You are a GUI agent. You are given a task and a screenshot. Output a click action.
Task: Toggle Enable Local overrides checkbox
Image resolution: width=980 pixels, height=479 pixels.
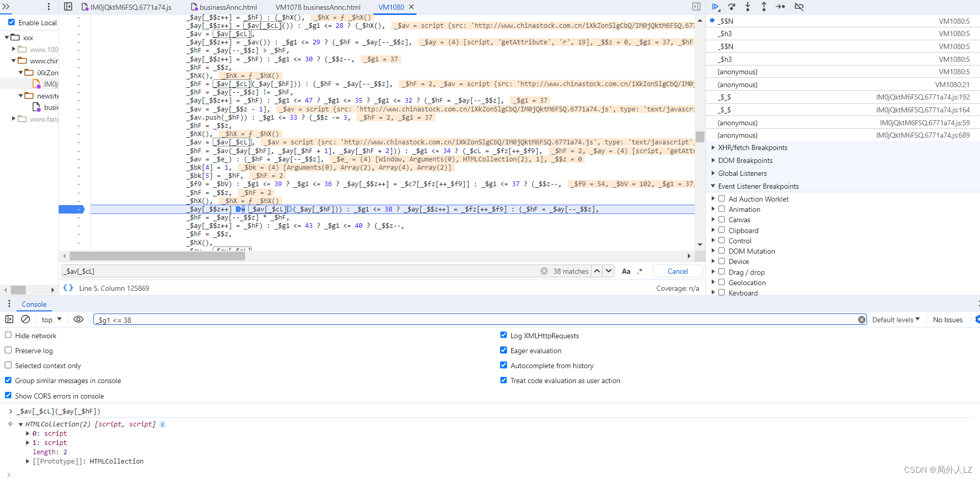(x=11, y=22)
